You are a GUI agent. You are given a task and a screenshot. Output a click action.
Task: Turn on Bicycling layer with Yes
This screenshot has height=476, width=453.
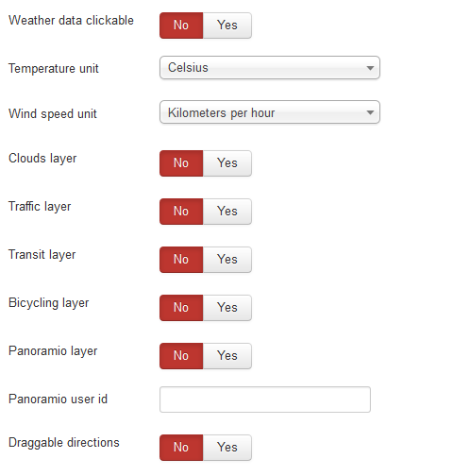[227, 308]
